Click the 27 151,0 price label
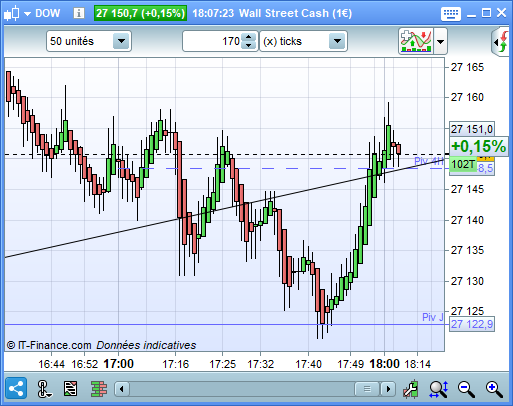This screenshot has height=406, width=513. (x=472, y=129)
